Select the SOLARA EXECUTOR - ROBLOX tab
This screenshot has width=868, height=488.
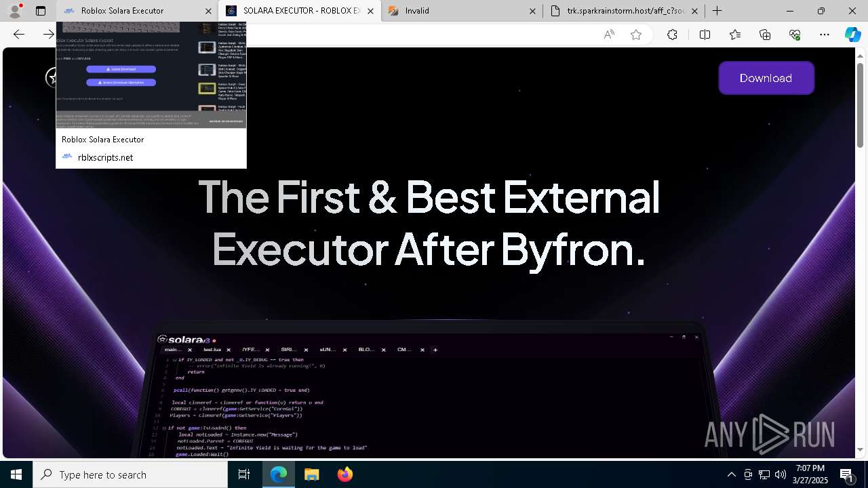[x=300, y=11]
